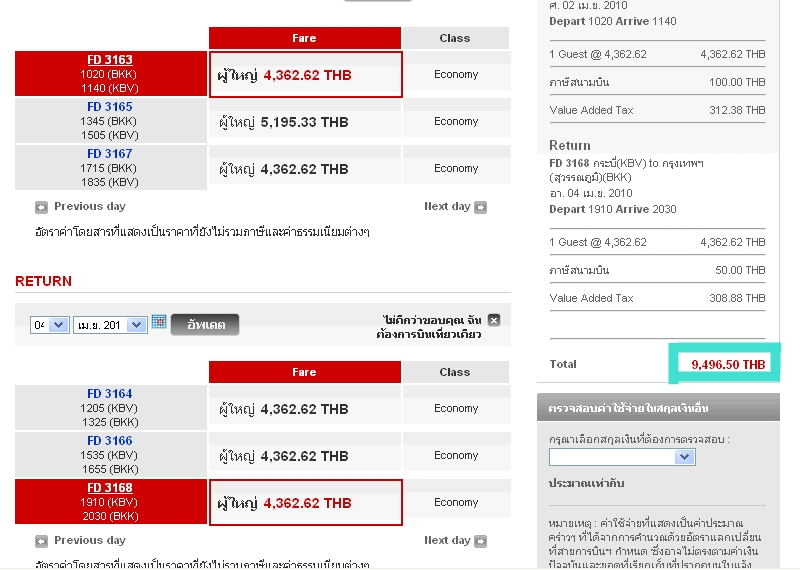Click the Fare column header in departure table
The height and width of the screenshot is (570, 800).
[305, 38]
